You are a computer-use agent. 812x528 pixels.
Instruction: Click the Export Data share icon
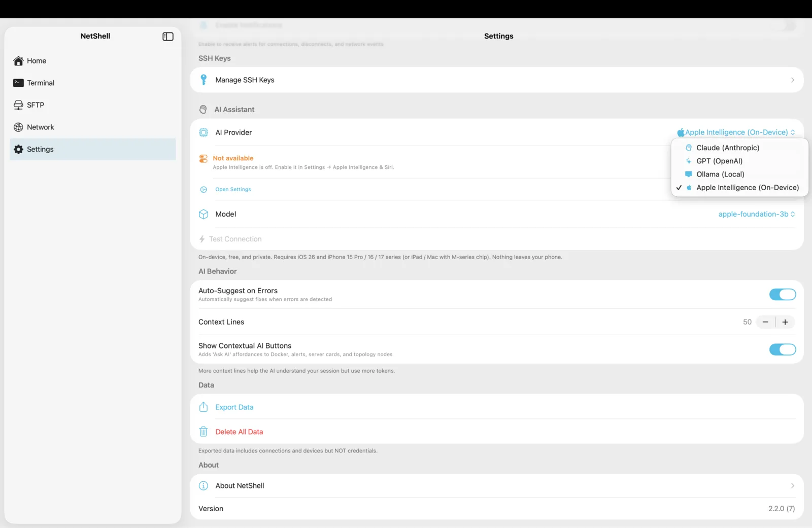(x=204, y=407)
